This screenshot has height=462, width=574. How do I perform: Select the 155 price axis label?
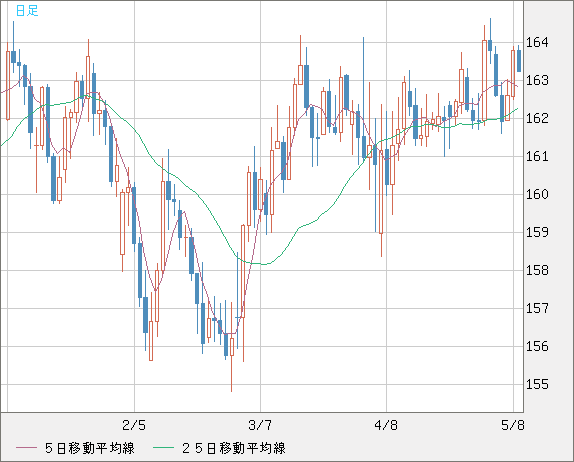click(x=537, y=384)
